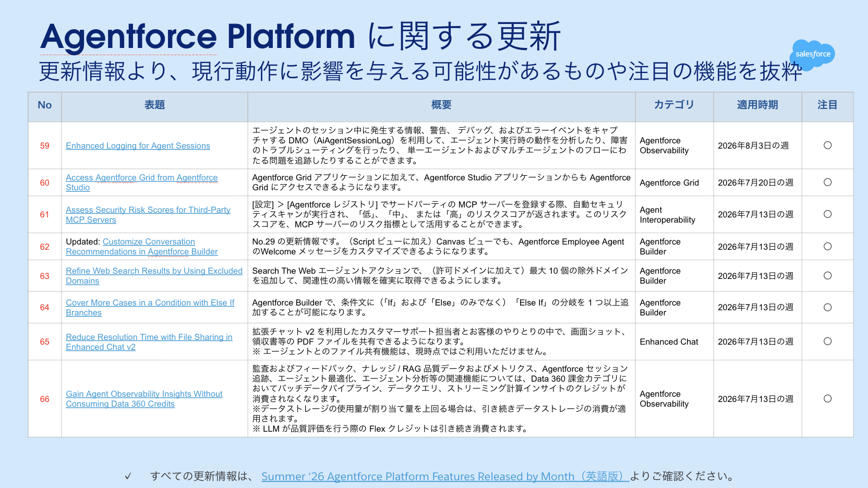Click the 注目 circle mark for row 59

[x=827, y=145]
